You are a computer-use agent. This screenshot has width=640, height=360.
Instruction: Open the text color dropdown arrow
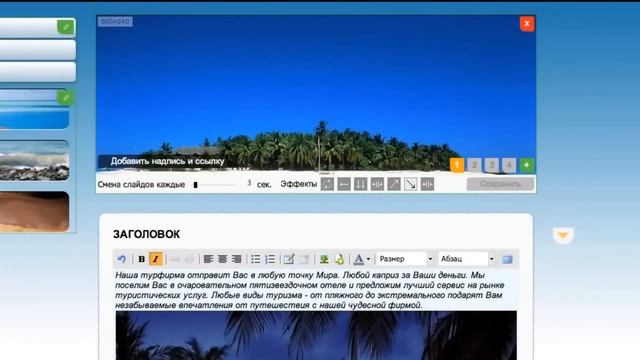click(x=368, y=259)
